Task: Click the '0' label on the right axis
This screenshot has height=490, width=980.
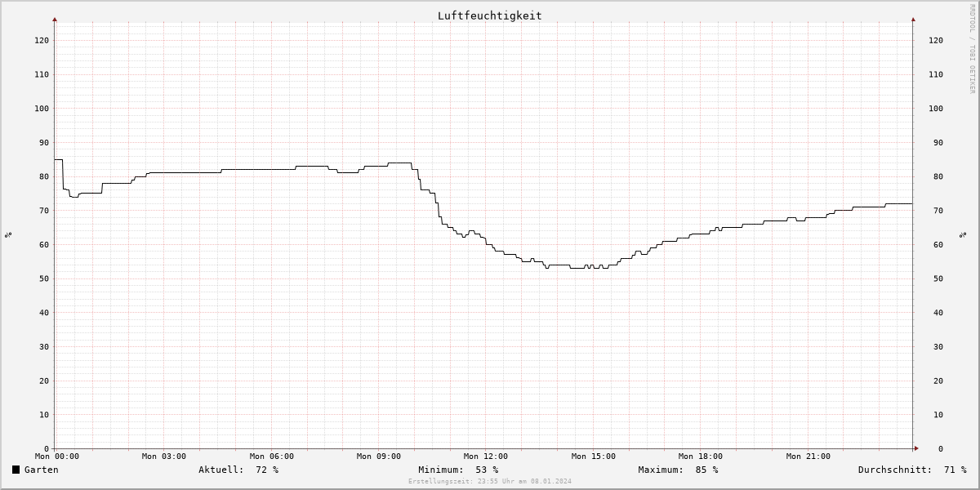Action: (941, 449)
